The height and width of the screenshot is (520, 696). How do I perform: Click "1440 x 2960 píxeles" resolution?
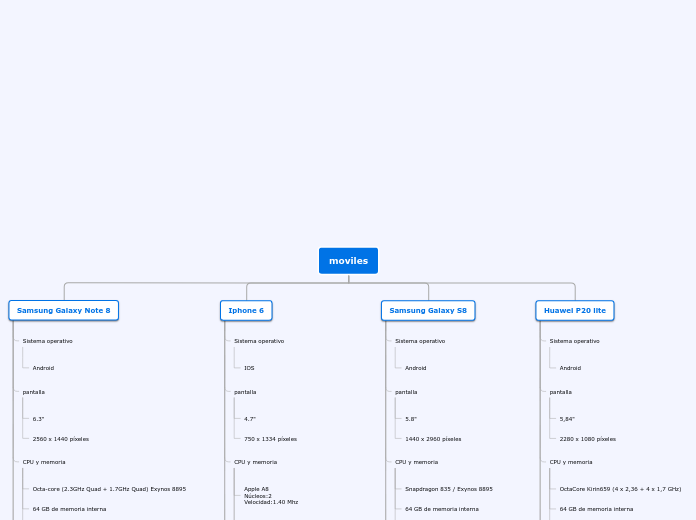click(433, 439)
